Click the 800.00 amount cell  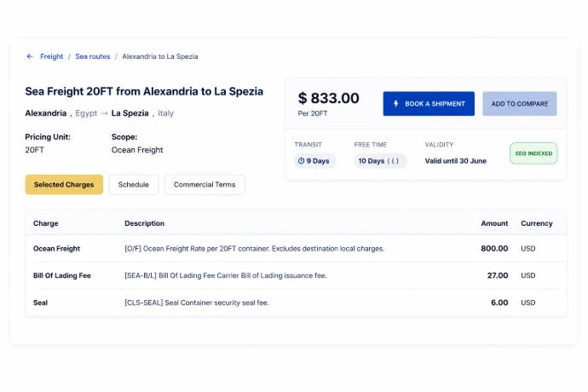point(494,248)
